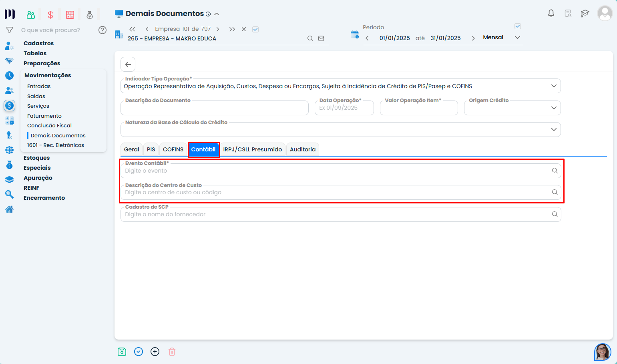Open the Origem Crédito dropdown
The image size is (617, 364).
(x=554, y=108)
